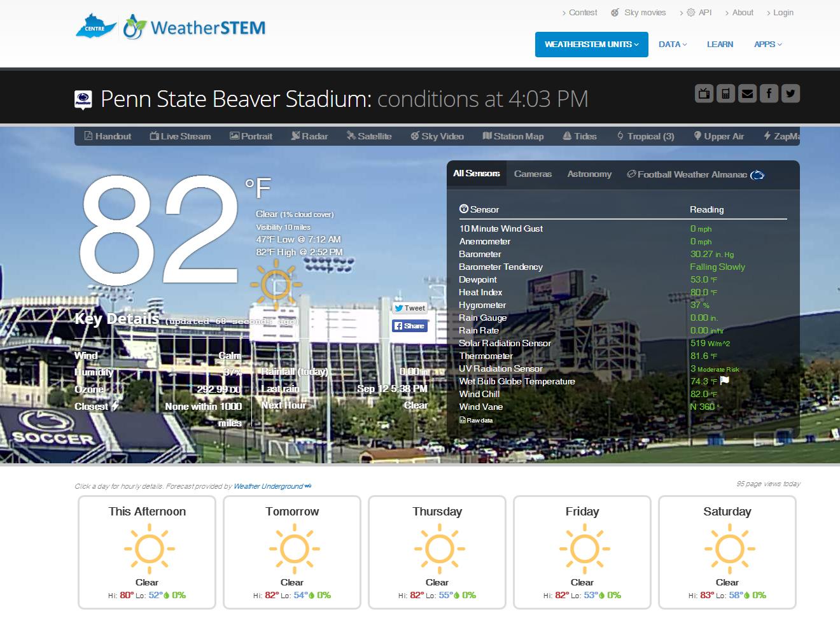Click the Solar Radiation Sensor row

(623, 343)
